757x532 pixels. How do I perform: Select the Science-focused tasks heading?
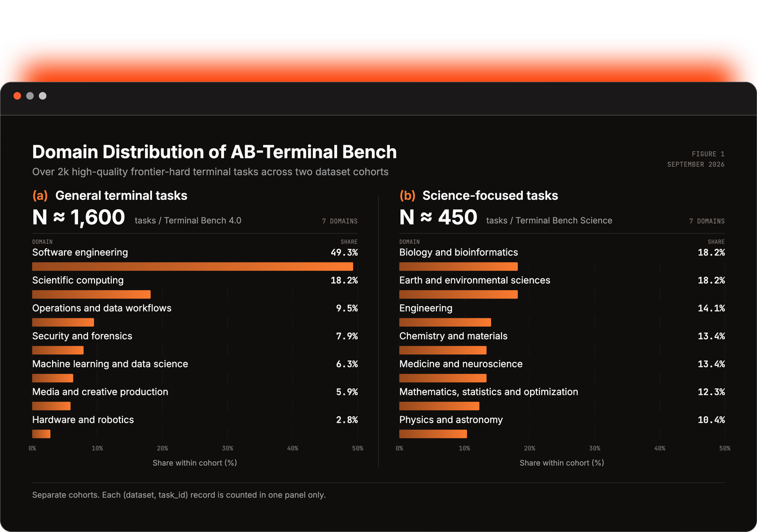pos(490,196)
